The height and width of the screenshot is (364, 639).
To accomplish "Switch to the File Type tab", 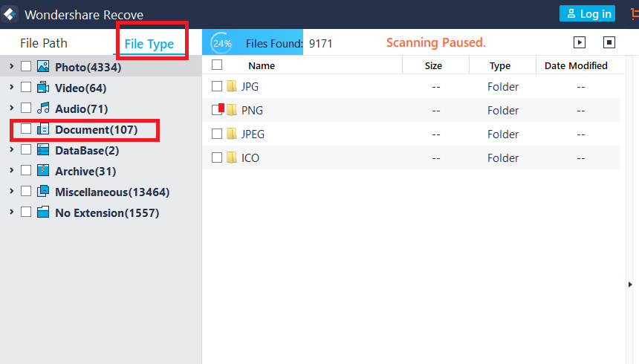I will [149, 44].
